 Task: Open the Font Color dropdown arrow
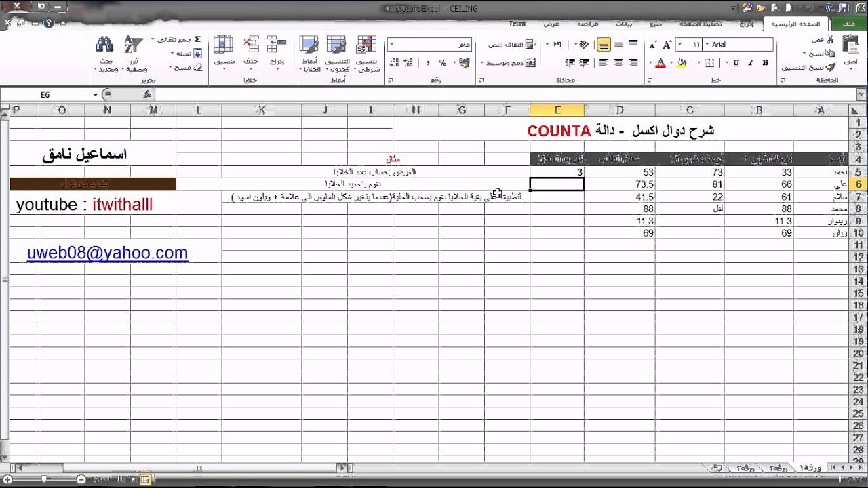click(652, 63)
